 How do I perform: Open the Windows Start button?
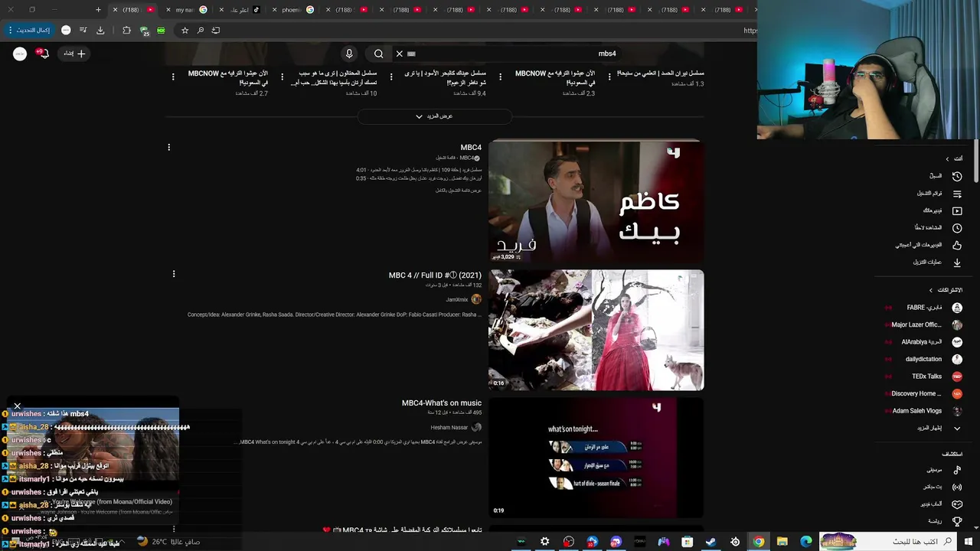pos(969,542)
